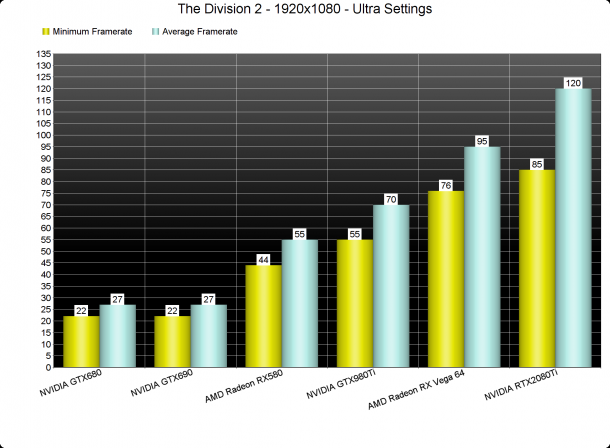Select the "NVIDIA GTX680" axis label
This screenshot has height=448, width=610.
point(71,383)
